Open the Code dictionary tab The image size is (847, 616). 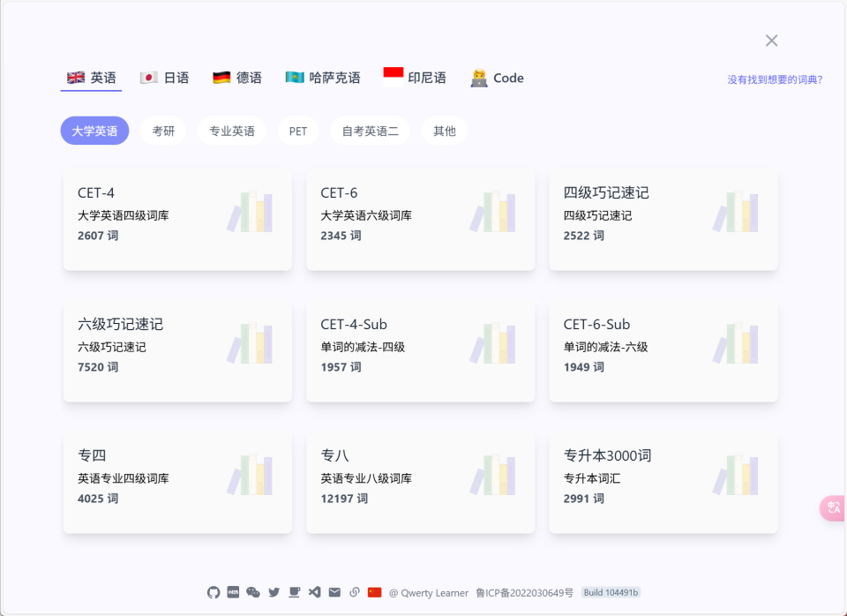[497, 78]
